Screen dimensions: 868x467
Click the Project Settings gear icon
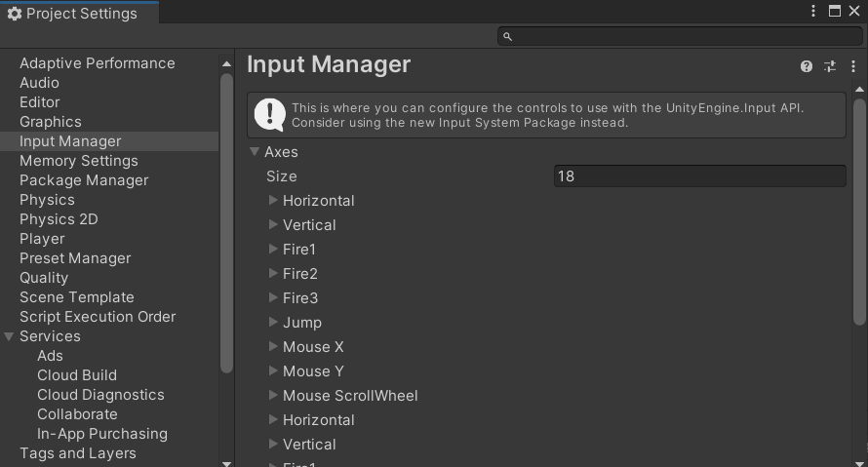point(15,14)
